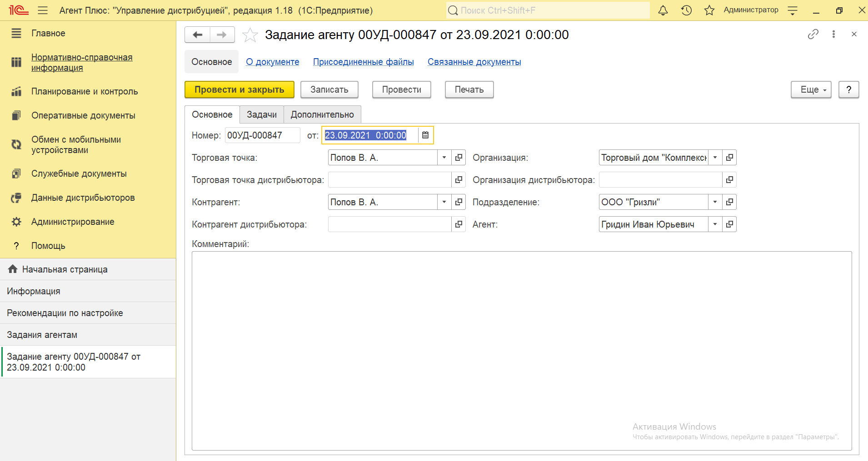
Task: Open notifications bell icon
Action: click(x=663, y=10)
